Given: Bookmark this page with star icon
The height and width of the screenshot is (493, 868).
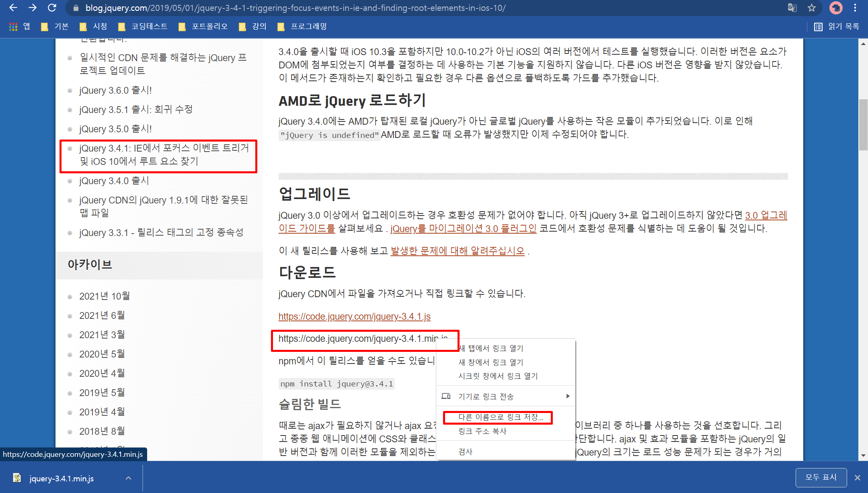Looking at the screenshot, I should pos(812,8).
